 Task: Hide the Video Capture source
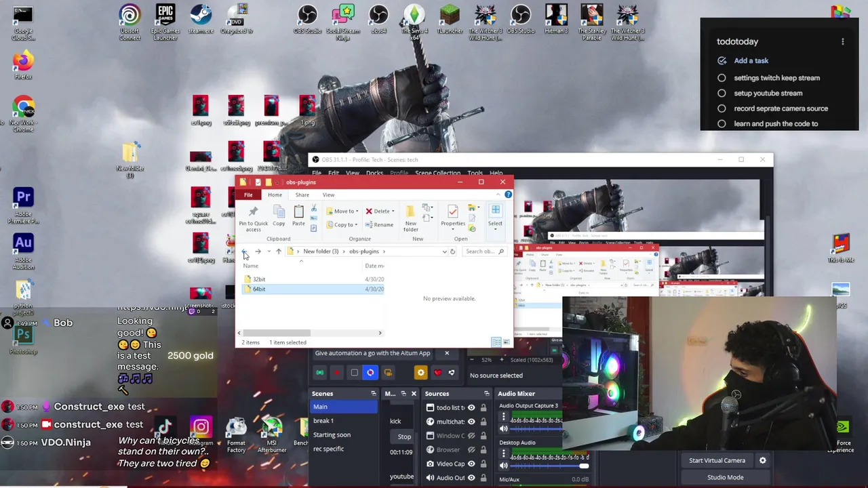pos(471,464)
